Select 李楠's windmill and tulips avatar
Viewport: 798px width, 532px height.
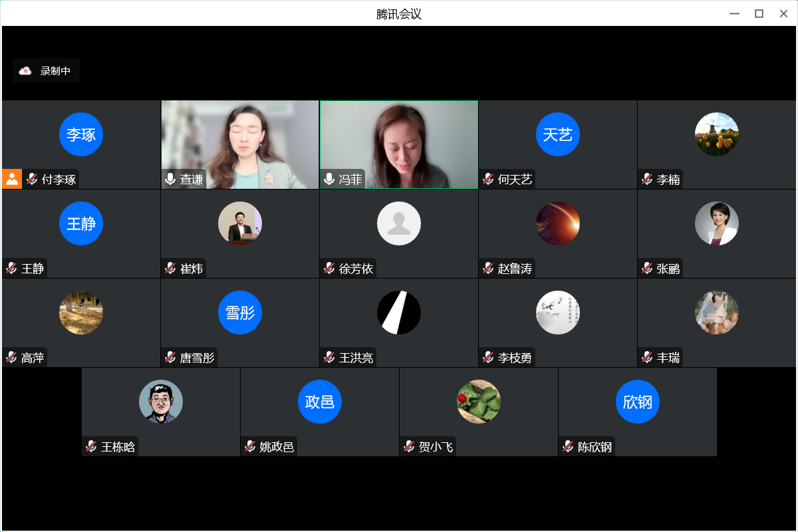pos(717,134)
